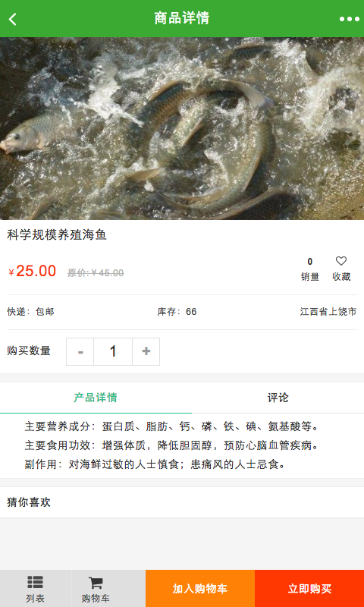Select the 产品详情 tab
This screenshot has height=607, width=364.
(96, 398)
